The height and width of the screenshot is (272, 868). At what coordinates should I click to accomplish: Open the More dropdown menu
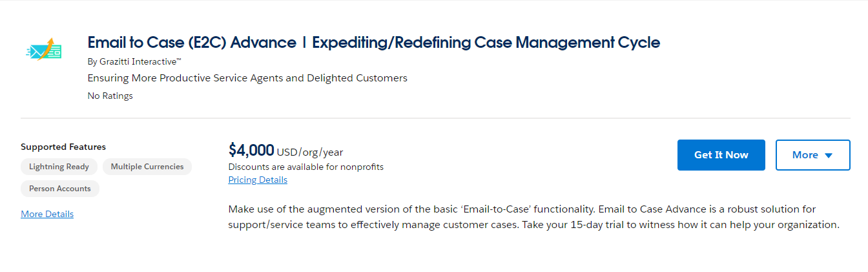pyautogui.click(x=812, y=155)
